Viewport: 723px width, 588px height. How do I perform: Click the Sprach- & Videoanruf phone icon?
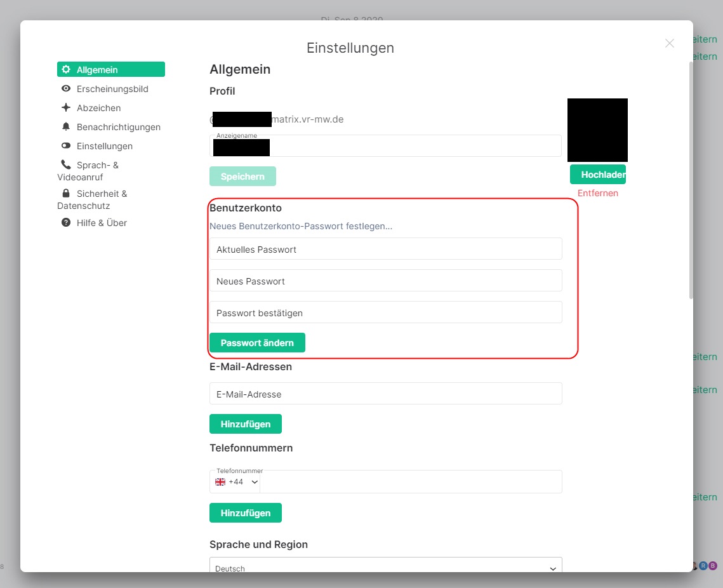tap(67, 164)
